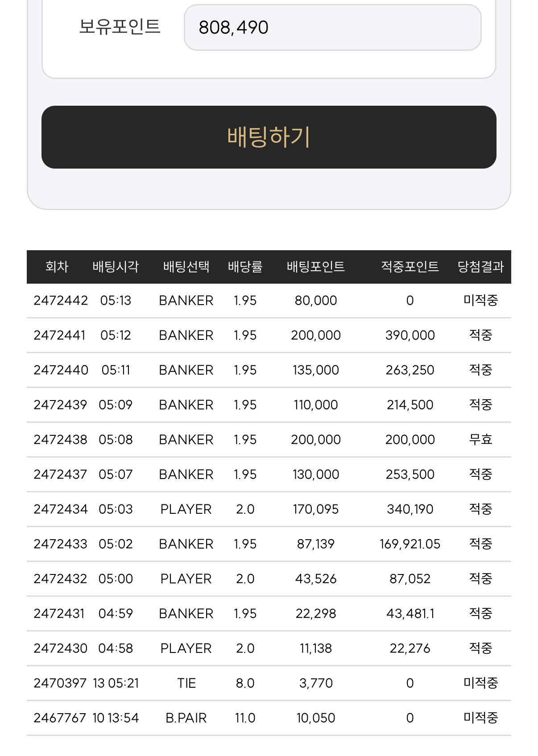The image size is (538, 756).
Task: Select the TIE bet row 2470397
Action: pyautogui.click(x=269, y=683)
